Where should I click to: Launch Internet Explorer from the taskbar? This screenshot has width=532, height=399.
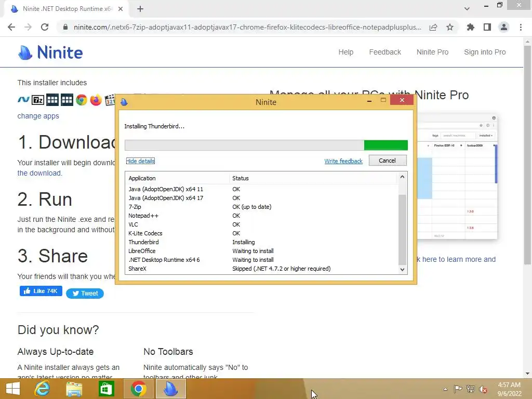point(42,389)
